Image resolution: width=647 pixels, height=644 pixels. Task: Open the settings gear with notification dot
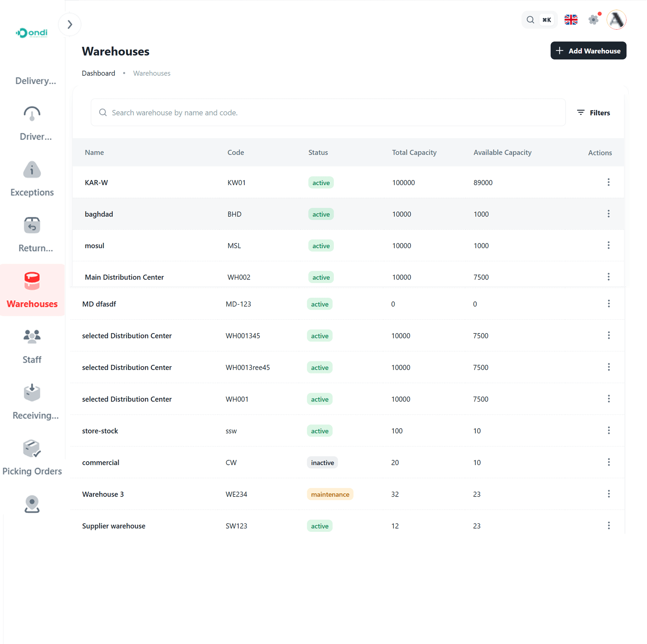click(x=594, y=20)
